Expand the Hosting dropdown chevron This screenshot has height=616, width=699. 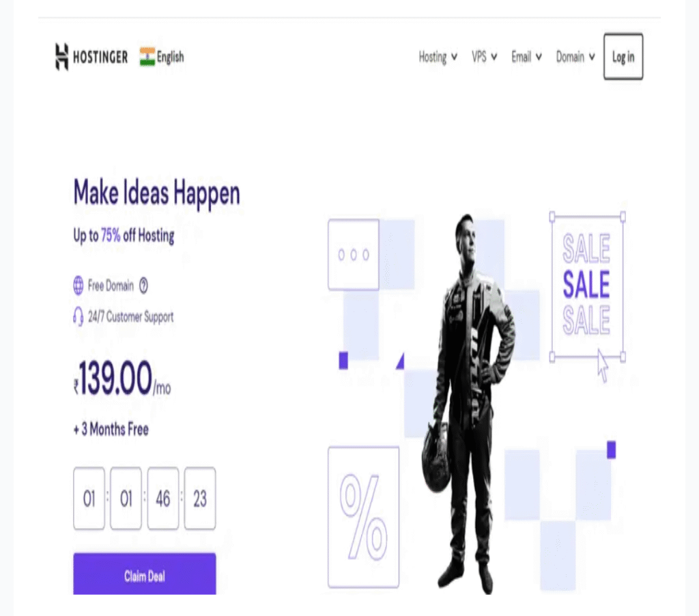(x=454, y=57)
